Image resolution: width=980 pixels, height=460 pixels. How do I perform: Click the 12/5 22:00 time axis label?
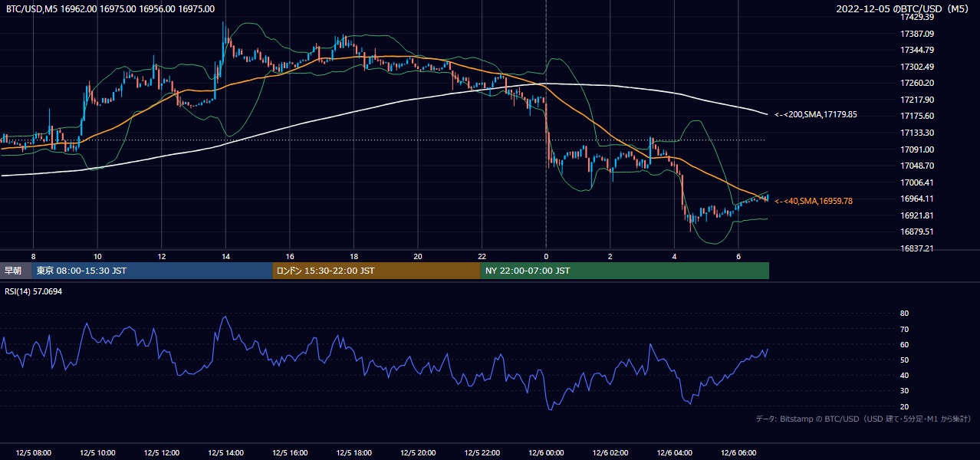pyautogui.click(x=482, y=453)
